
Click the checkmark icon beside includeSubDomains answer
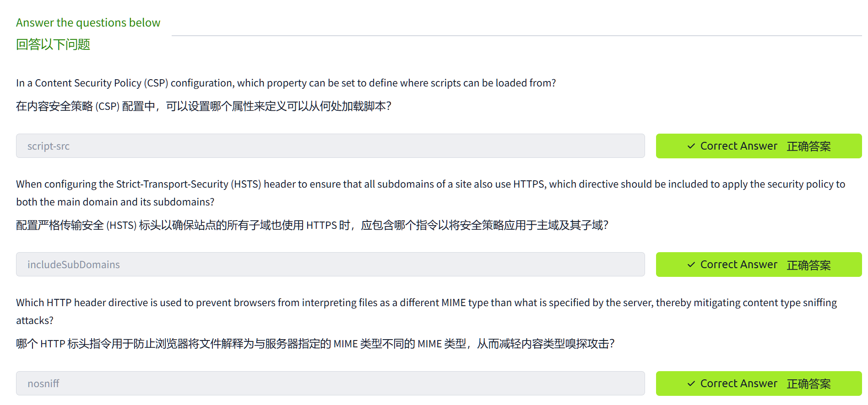pos(691,265)
